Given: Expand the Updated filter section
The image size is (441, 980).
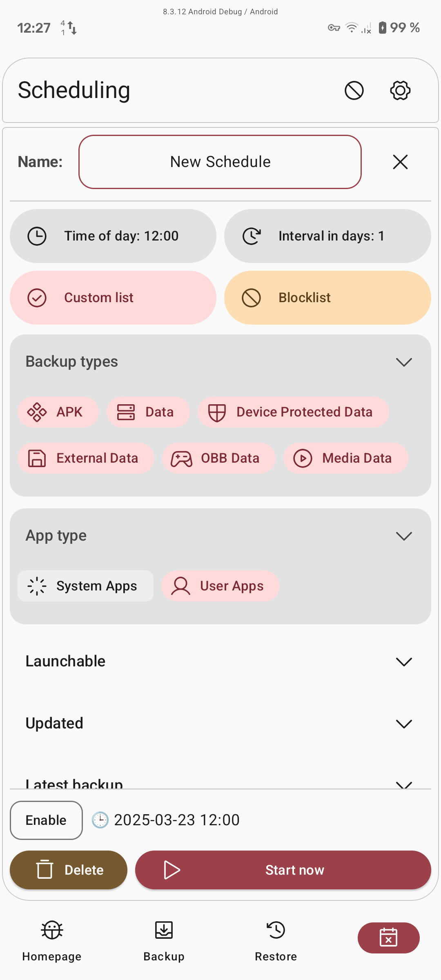Looking at the screenshot, I should [x=403, y=724].
